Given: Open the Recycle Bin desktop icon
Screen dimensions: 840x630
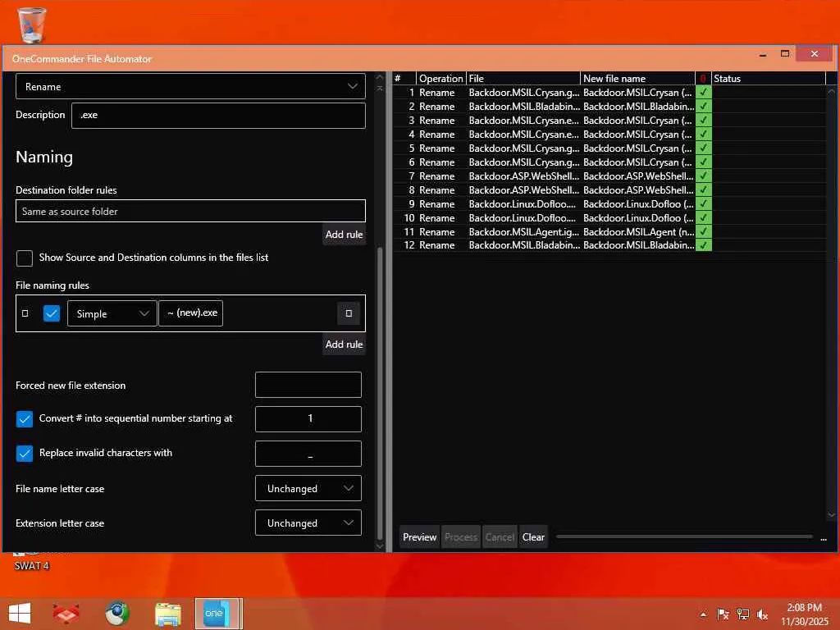Looking at the screenshot, I should pos(32,25).
